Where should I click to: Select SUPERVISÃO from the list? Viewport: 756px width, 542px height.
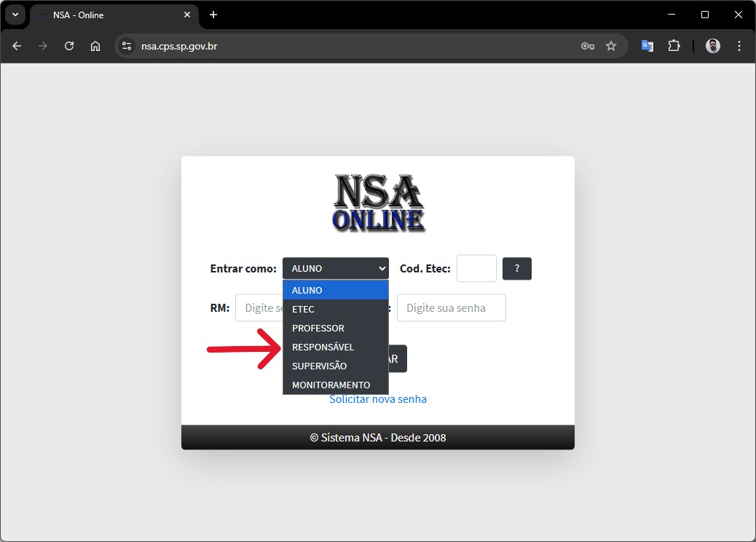click(x=335, y=366)
